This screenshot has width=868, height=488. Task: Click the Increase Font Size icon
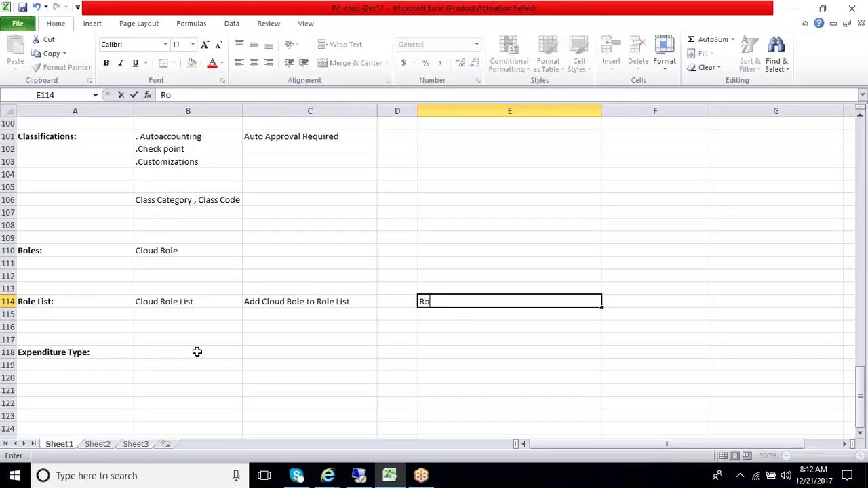pyautogui.click(x=205, y=45)
